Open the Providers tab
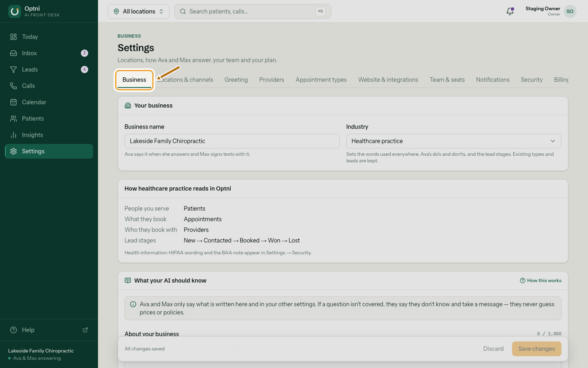Viewport: 588px width, 368px height. tap(272, 80)
